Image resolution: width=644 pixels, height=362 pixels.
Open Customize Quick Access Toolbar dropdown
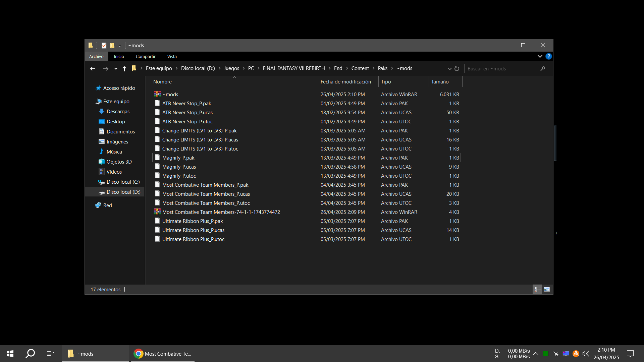pos(120,46)
